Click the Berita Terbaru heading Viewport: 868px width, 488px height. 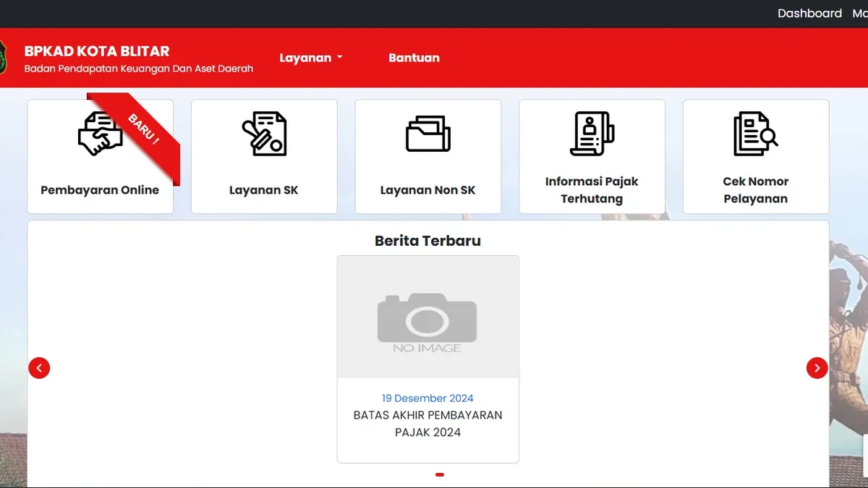click(x=428, y=241)
